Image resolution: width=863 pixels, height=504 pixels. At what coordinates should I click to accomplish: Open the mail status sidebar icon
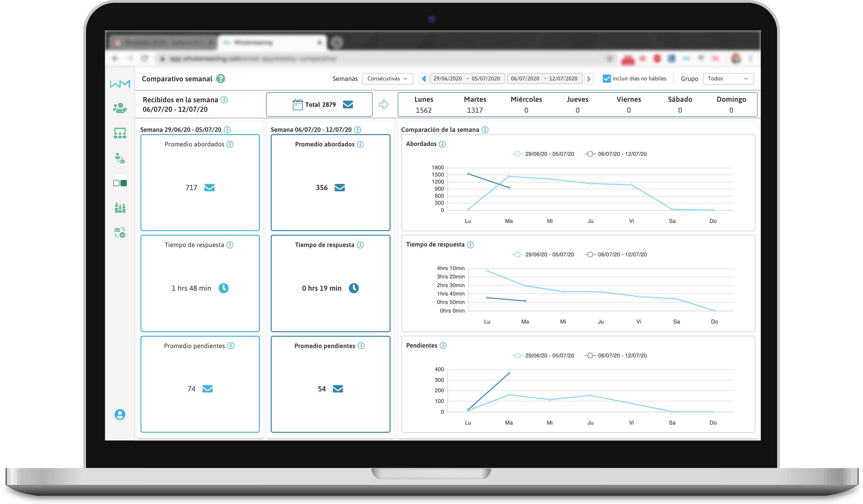120,233
